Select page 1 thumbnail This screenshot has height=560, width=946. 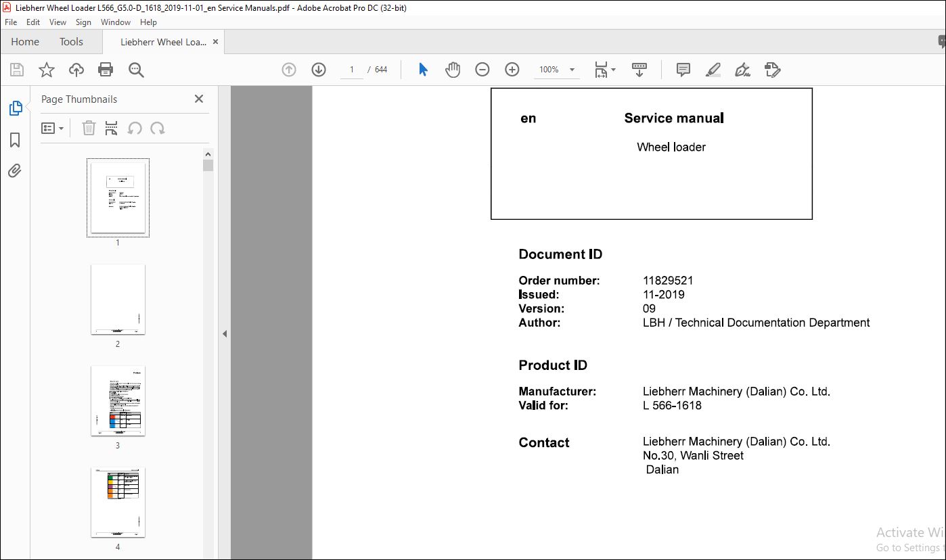(118, 197)
